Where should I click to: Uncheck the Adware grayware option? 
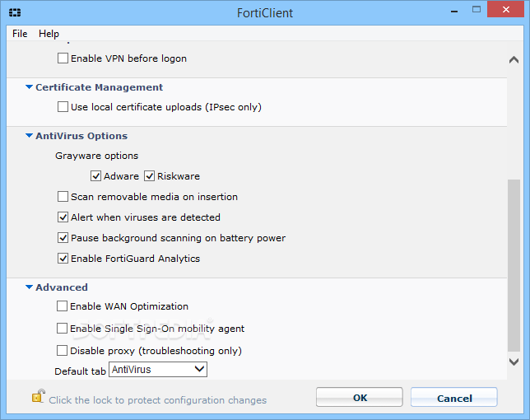[x=95, y=176]
